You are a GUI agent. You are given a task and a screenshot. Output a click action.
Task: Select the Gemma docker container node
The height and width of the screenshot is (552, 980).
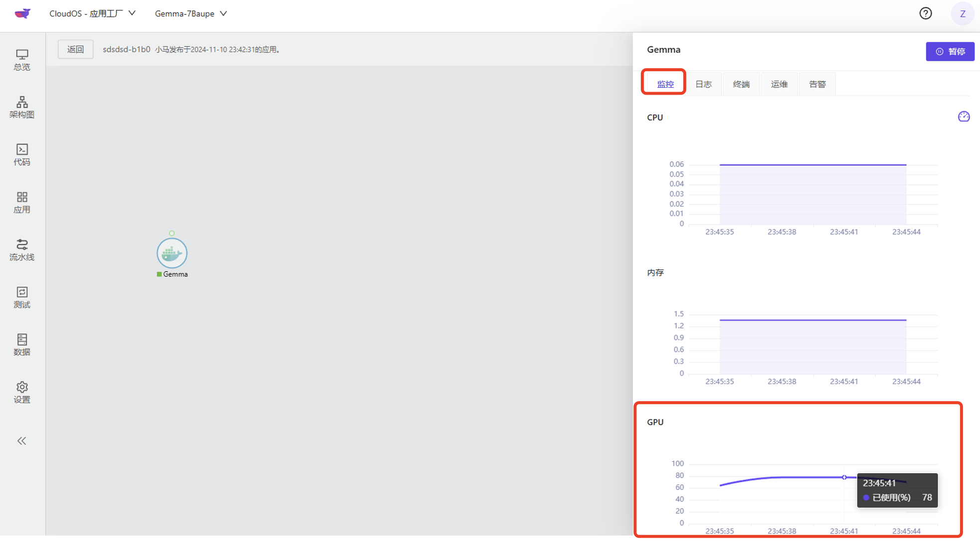[x=172, y=253]
